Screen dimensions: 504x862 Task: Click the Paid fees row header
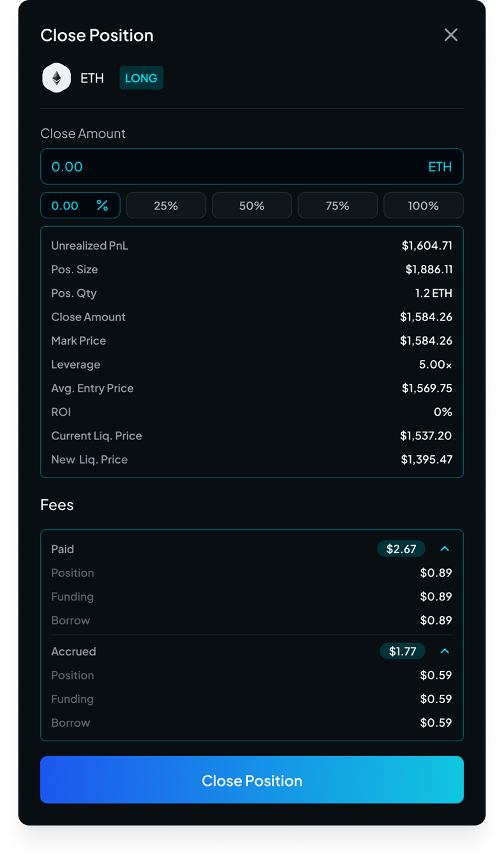click(x=63, y=549)
